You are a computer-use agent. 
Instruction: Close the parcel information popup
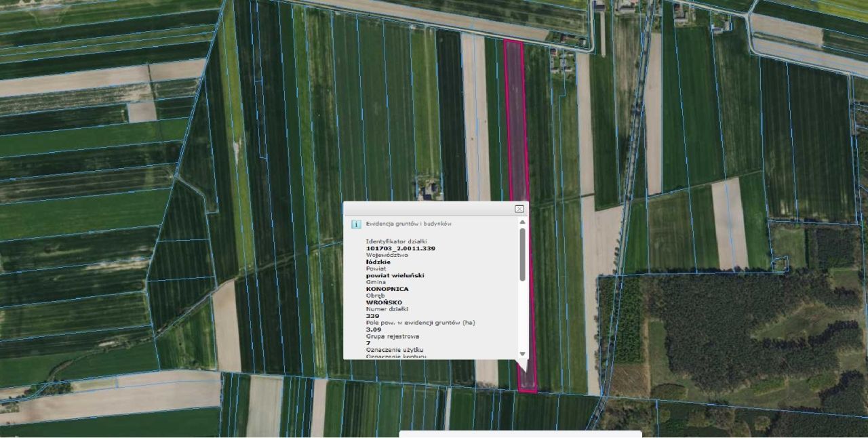[519, 210]
